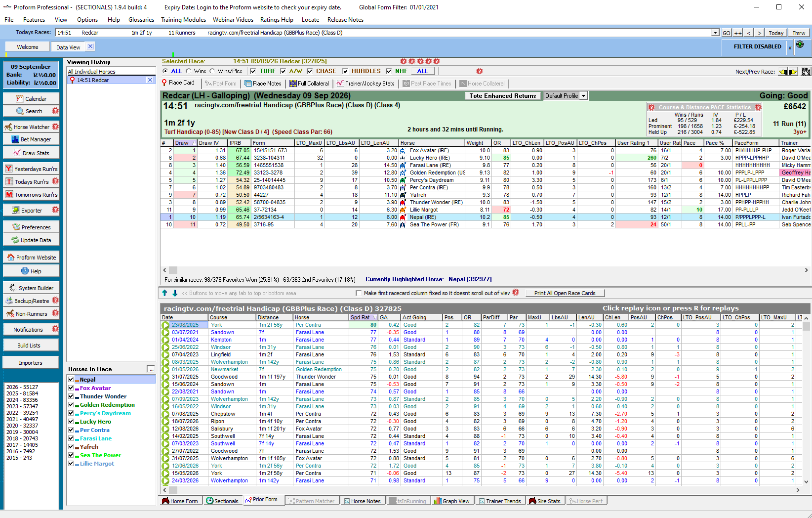
Task: Click the gears settings icon near Next/Prev Race
Action: tap(806, 72)
